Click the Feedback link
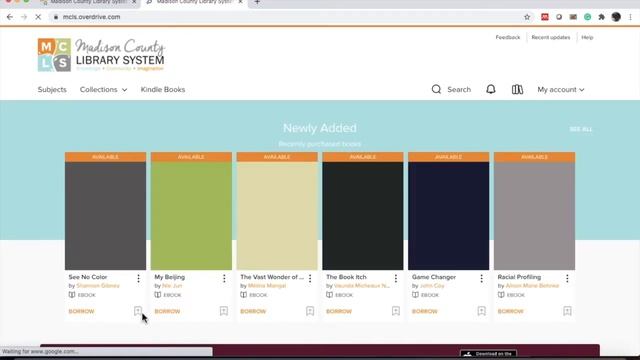Image resolution: width=640 pixels, height=360 pixels. pyautogui.click(x=508, y=38)
